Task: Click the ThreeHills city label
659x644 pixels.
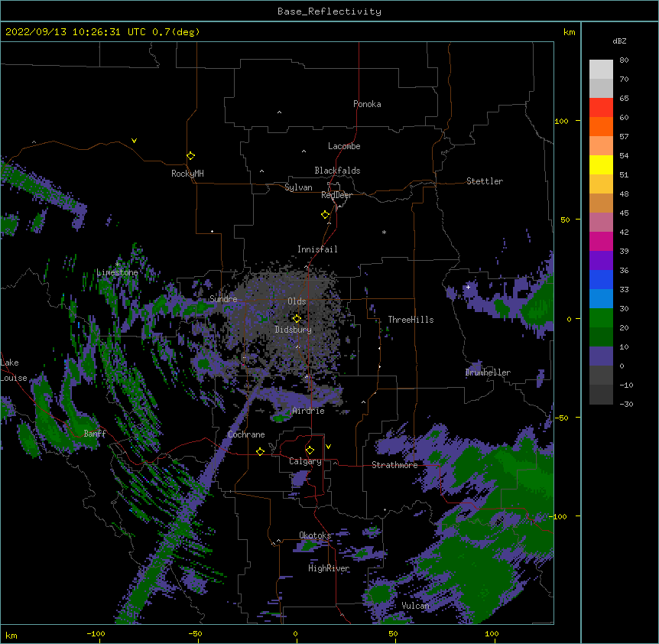Action: pyautogui.click(x=411, y=320)
